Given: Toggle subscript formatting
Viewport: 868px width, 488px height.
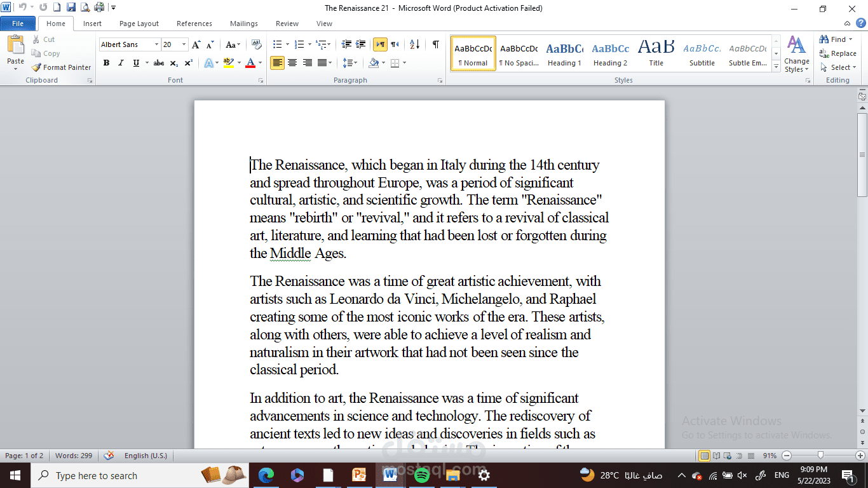Looking at the screenshot, I should [x=173, y=62].
